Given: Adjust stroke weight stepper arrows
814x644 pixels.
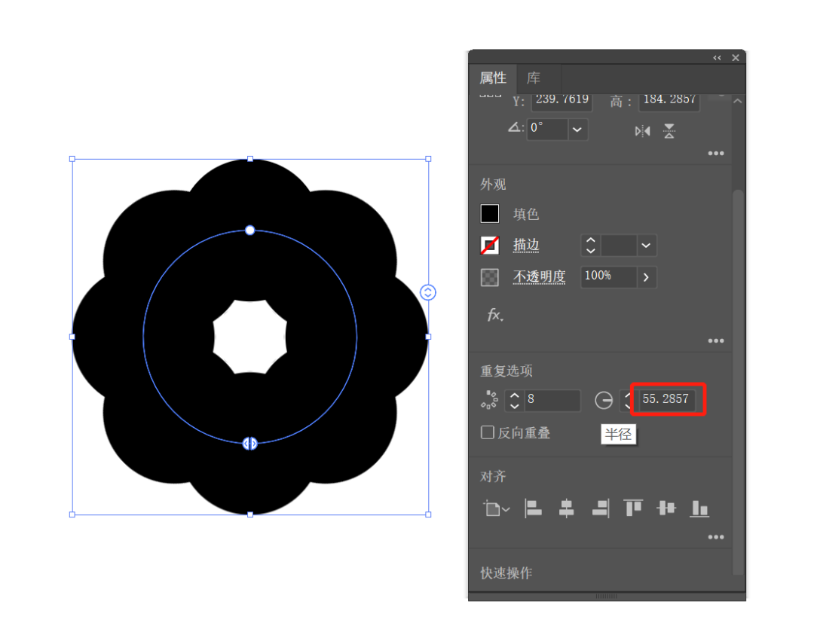Looking at the screenshot, I should coord(590,246).
